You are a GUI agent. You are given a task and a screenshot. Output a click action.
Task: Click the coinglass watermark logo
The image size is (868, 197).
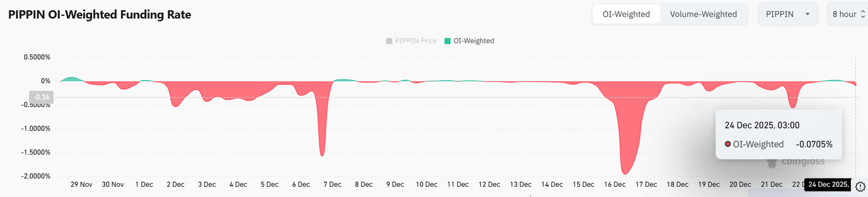pyautogui.click(x=795, y=162)
